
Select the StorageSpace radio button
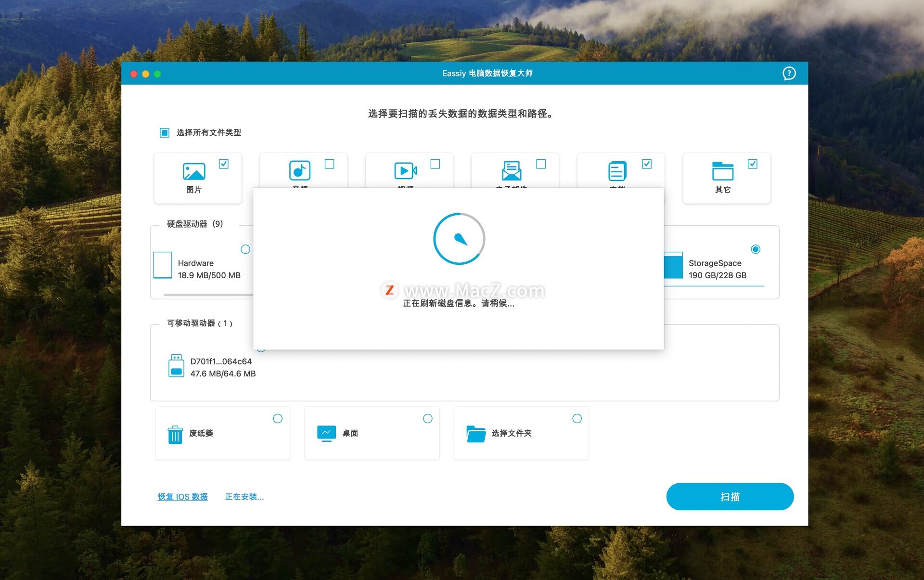coord(756,249)
